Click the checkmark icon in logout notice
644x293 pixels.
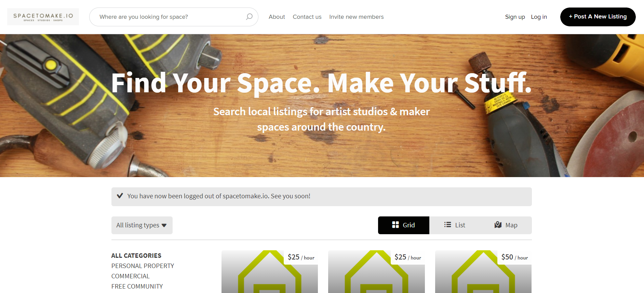click(120, 196)
